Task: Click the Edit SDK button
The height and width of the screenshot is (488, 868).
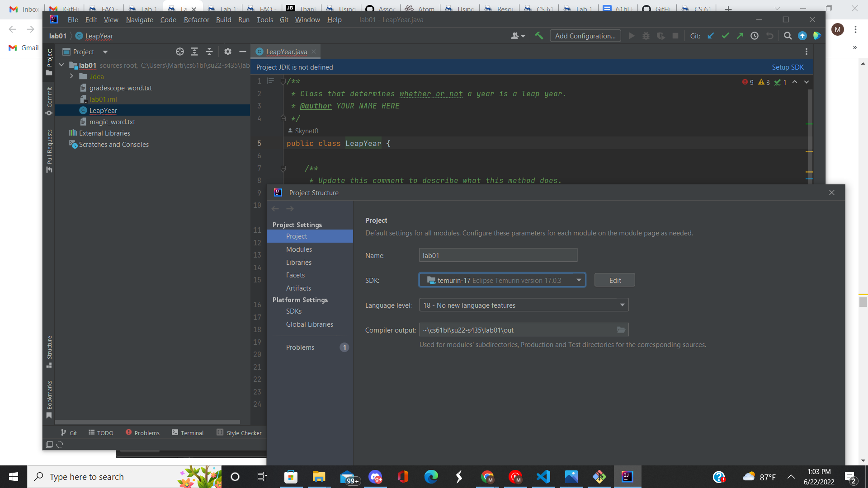Action: click(614, 280)
